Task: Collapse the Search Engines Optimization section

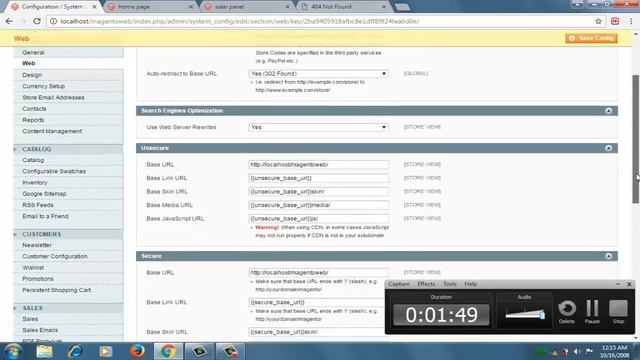Action: 608,111
